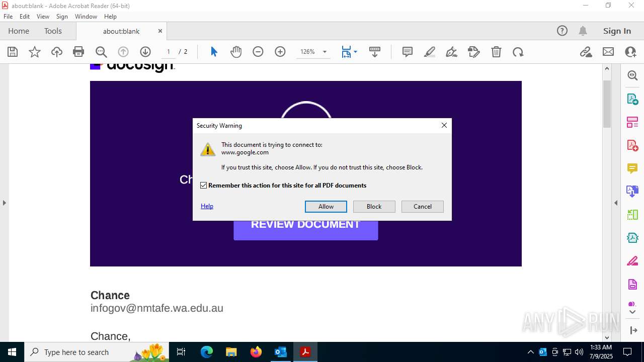The width and height of the screenshot is (644, 362).
Task: Open Outlook from taskbar
Action: coord(280,352)
